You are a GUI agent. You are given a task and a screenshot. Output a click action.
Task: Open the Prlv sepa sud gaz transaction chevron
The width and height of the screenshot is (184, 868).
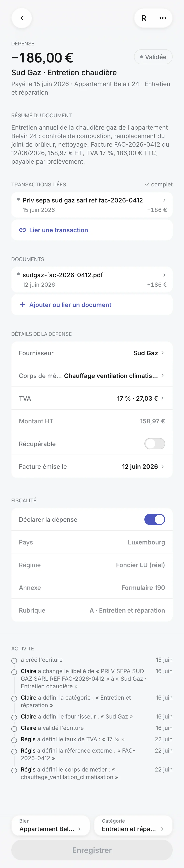pos(164,200)
